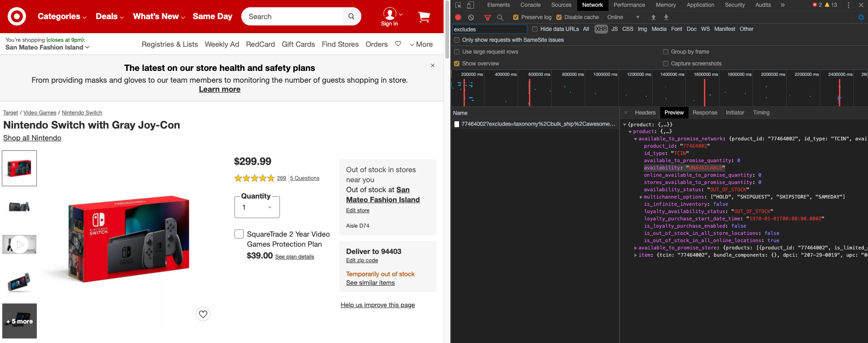Expand multichannel_options array
This screenshot has width=868, height=343.
641,197
